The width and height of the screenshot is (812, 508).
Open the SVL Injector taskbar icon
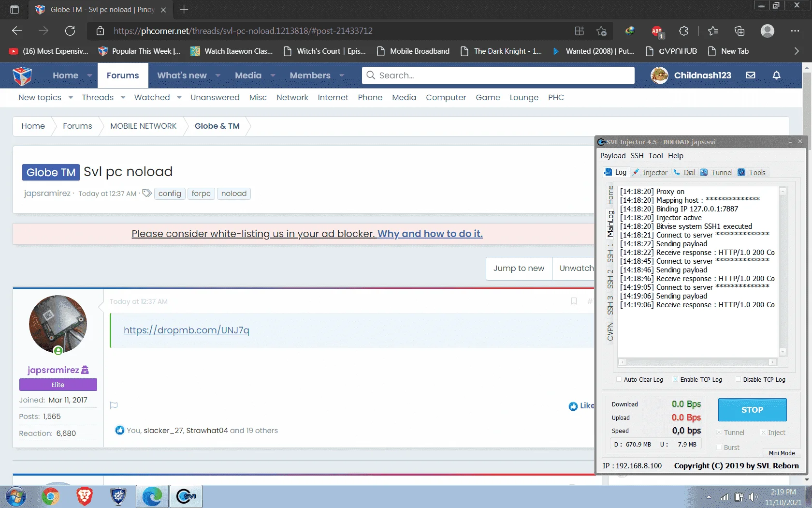pos(186,496)
